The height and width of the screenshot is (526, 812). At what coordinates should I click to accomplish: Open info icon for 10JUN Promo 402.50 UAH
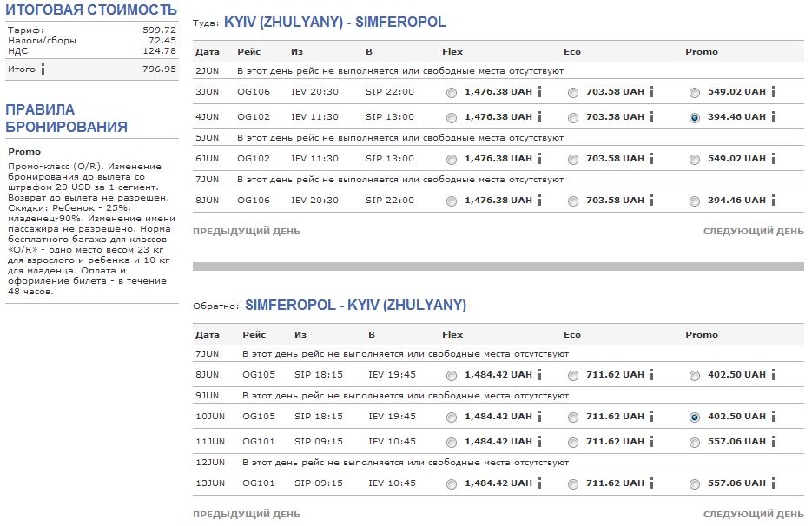[x=773, y=417]
